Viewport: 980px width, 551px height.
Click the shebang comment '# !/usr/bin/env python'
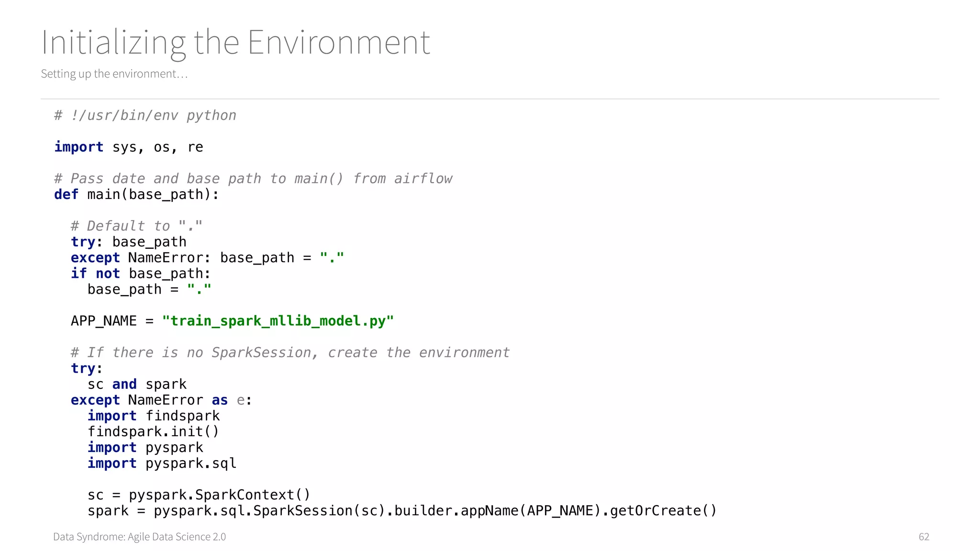point(145,115)
